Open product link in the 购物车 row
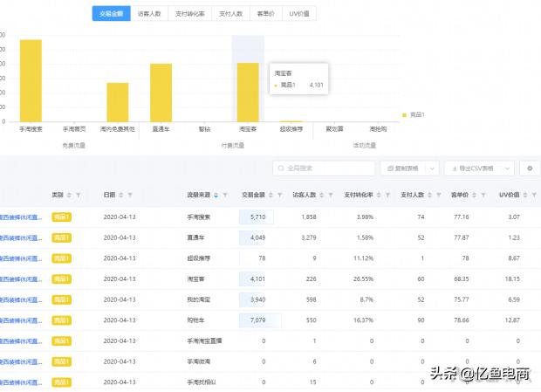 pos(21,320)
